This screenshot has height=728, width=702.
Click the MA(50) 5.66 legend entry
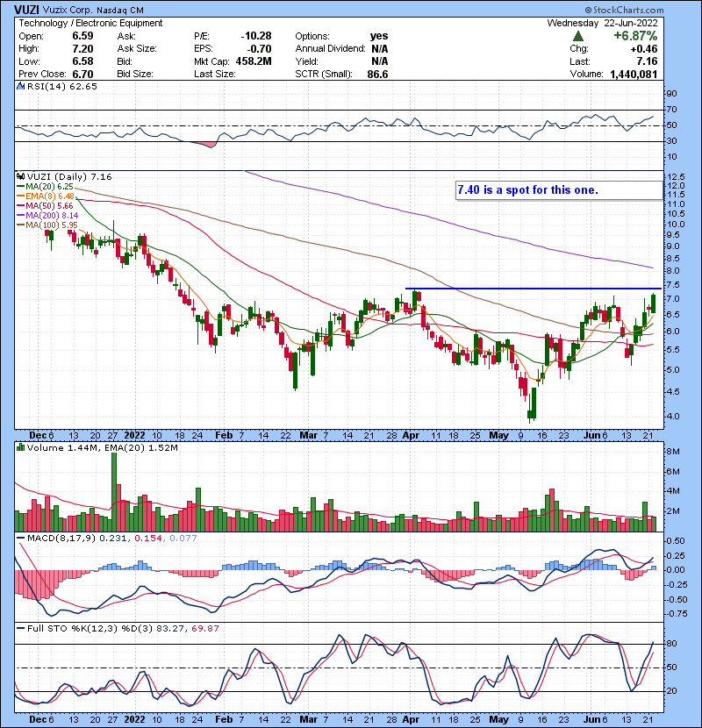pyautogui.click(x=49, y=205)
